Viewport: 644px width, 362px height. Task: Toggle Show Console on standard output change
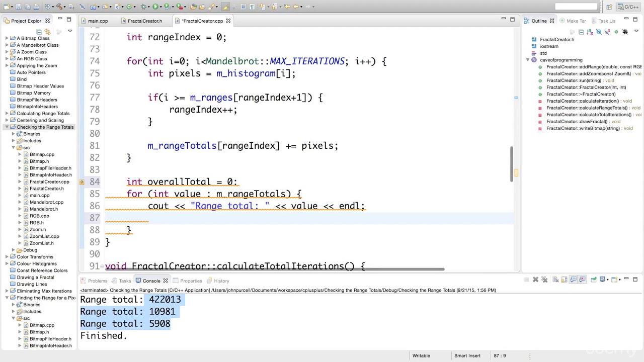tap(573, 280)
